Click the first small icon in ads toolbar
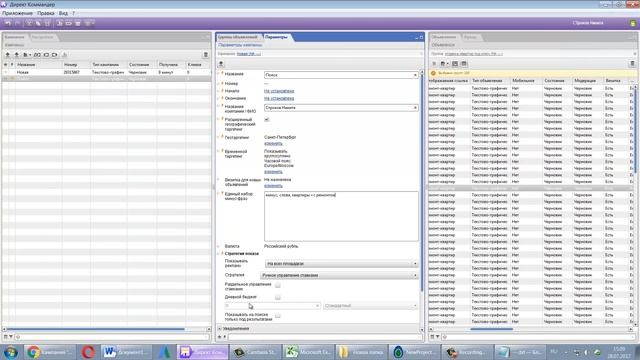Image resolution: width=640 pixels, height=360 pixels. (x=434, y=64)
